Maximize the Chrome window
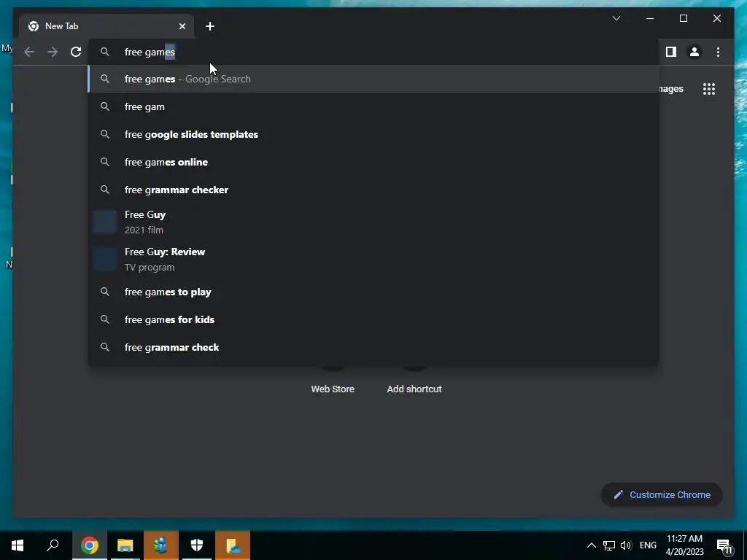 (684, 18)
